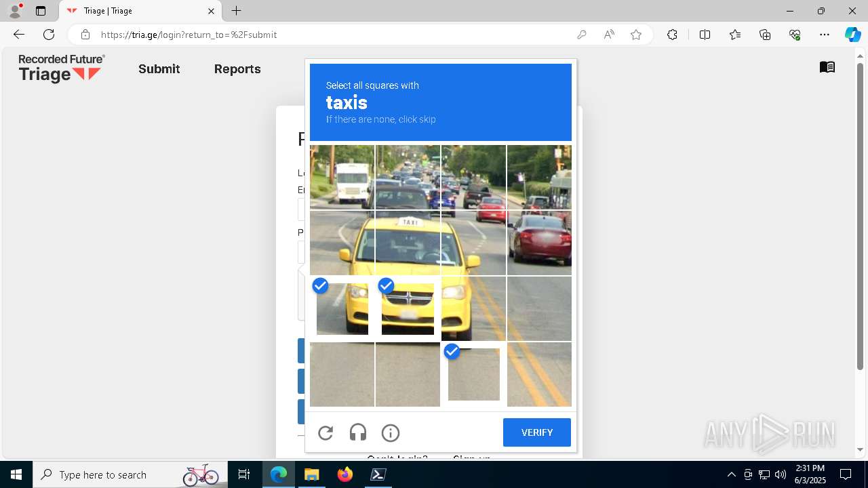Viewport: 868px width, 488px height.
Task: Click the Recorded Future Triage logo
Action: pyautogui.click(x=62, y=68)
